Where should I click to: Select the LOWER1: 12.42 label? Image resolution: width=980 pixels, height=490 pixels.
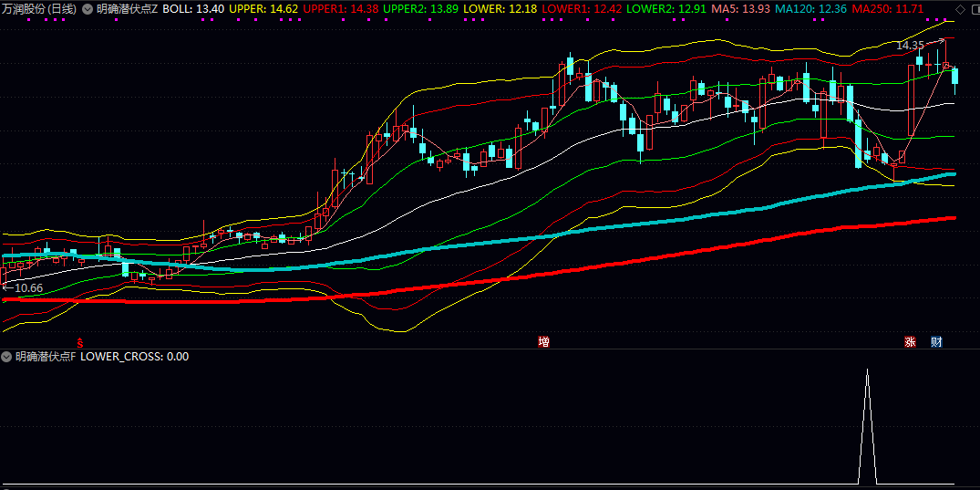[x=581, y=9]
